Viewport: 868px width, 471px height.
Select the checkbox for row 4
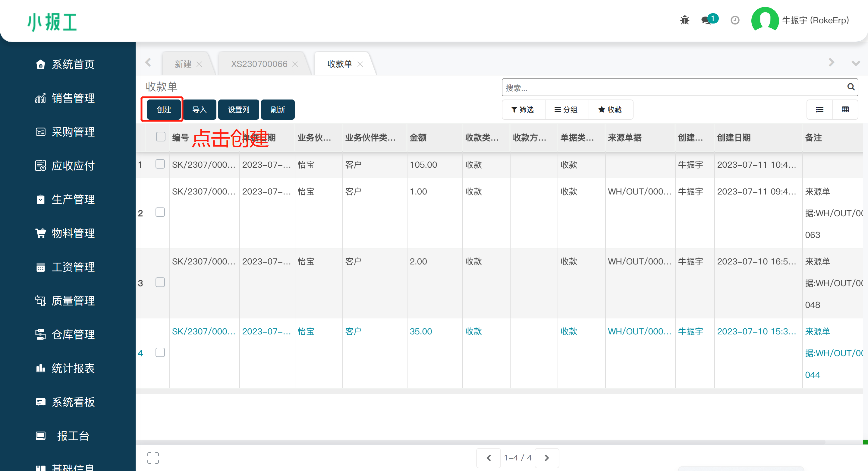[x=160, y=352]
